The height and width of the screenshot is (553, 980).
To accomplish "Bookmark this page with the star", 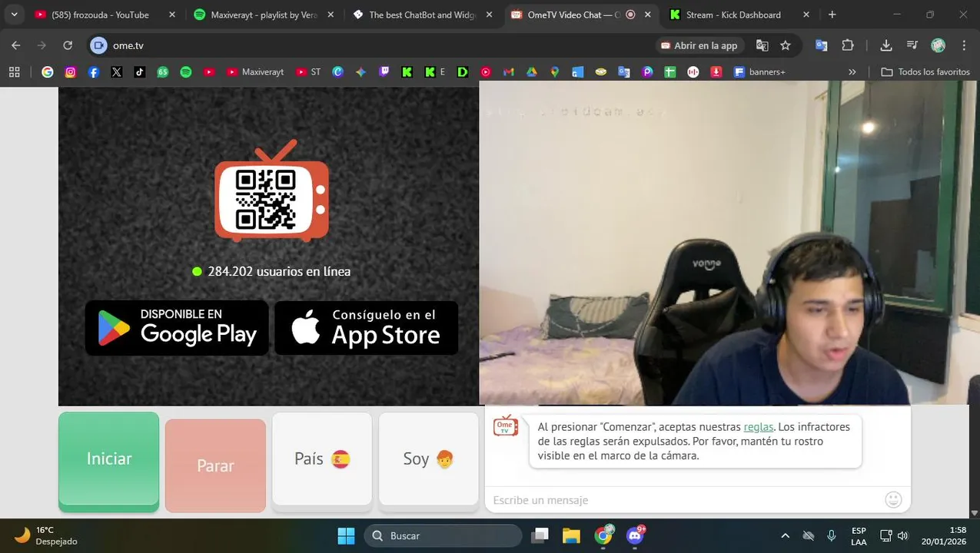I will pos(786,45).
